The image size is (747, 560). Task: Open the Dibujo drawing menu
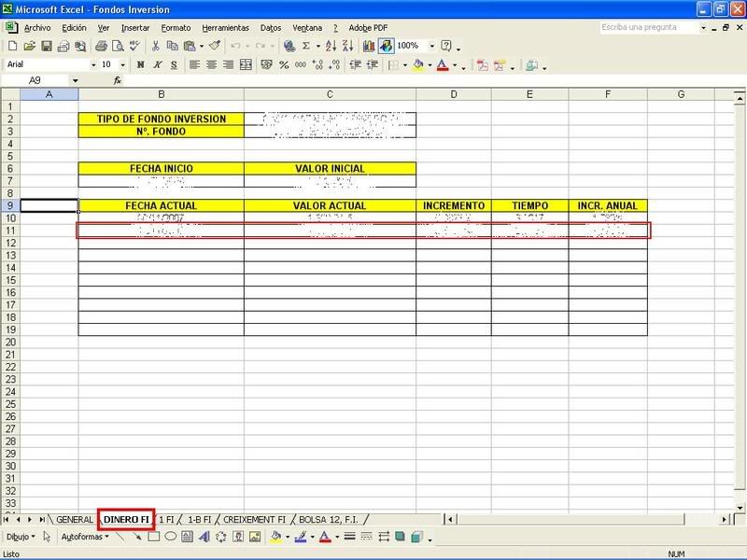[x=21, y=538]
